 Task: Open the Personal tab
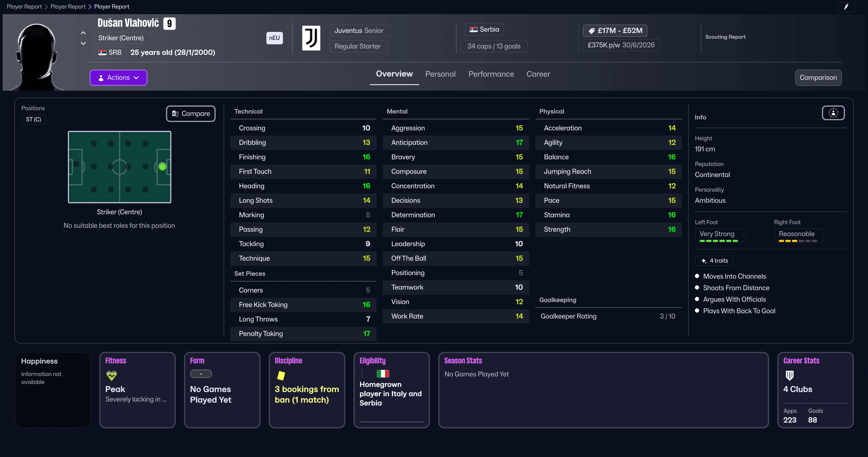click(x=440, y=74)
